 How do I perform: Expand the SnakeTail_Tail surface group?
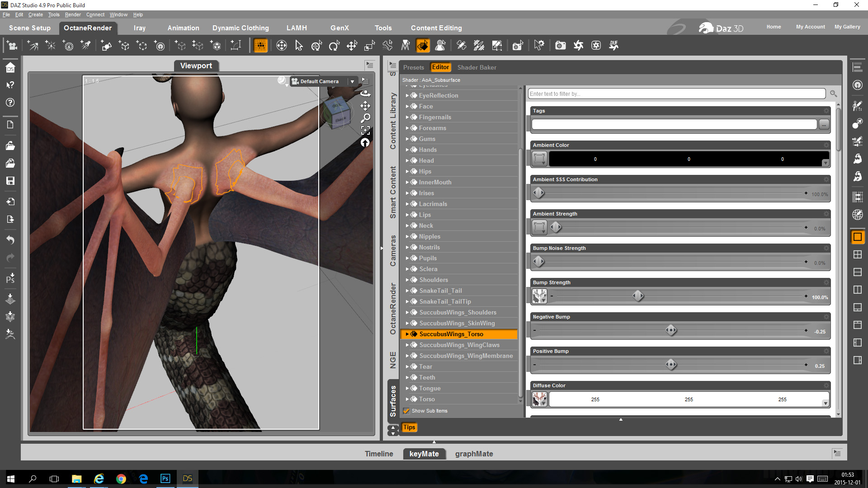407,291
